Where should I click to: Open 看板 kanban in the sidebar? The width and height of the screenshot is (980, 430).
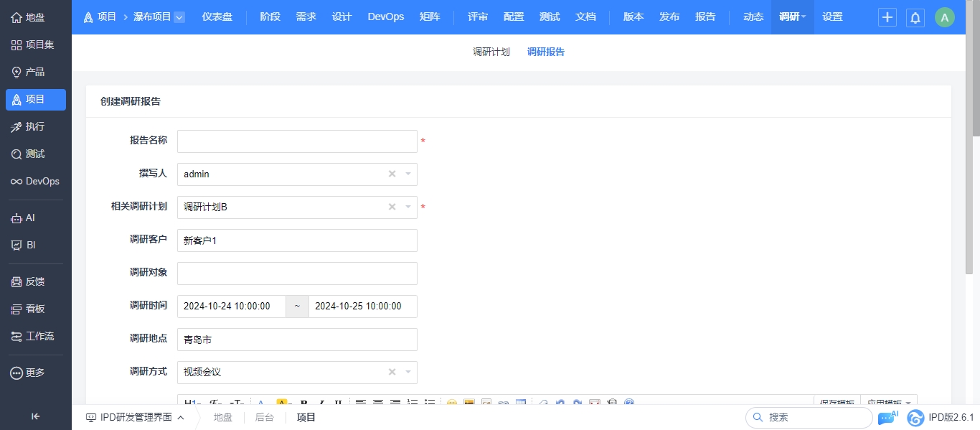pyautogui.click(x=35, y=309)
